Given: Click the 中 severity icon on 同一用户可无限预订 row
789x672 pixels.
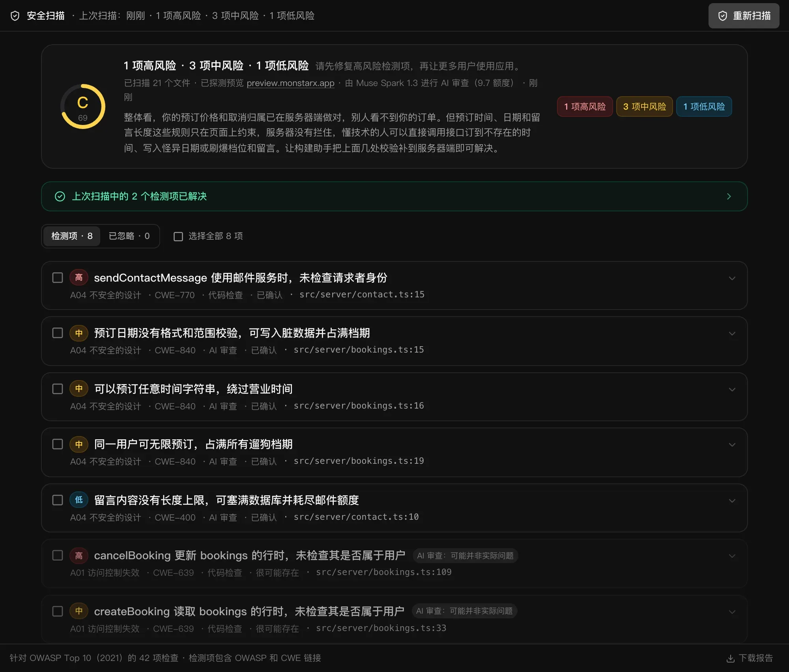Looking at the screenshot, I should pos(79,444).
